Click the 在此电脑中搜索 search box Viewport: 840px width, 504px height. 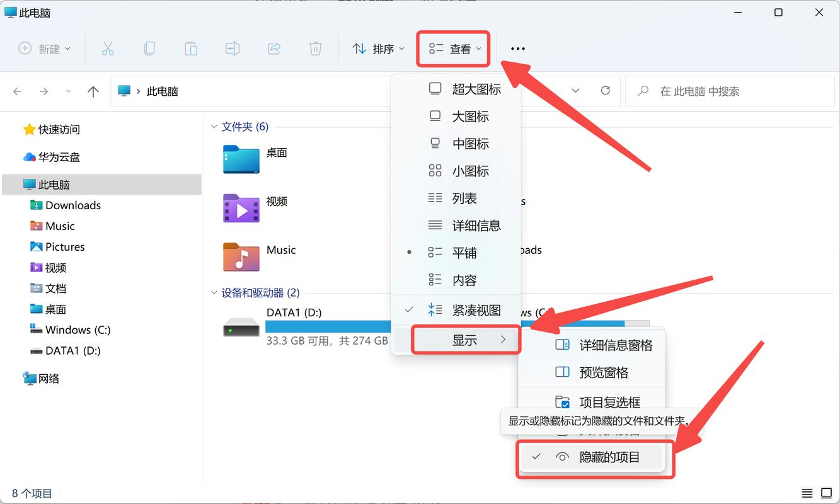pos(730,91)
